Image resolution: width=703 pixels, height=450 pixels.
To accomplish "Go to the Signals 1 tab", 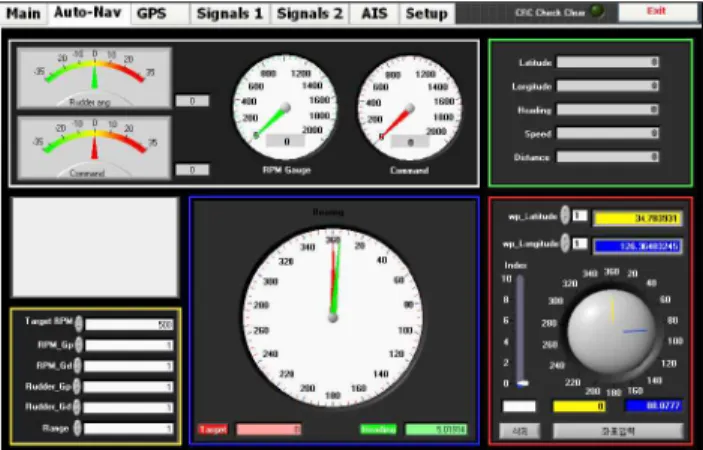I will pos(230,13).
